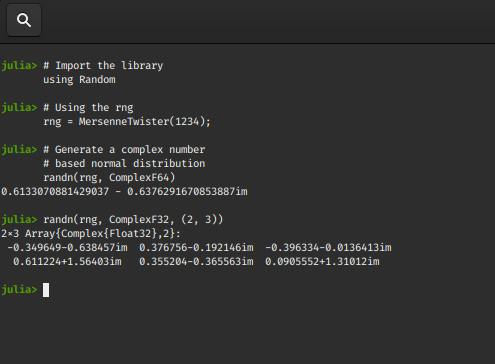Select the MersenneTwister(1234) assignment line

click(127, 122)
